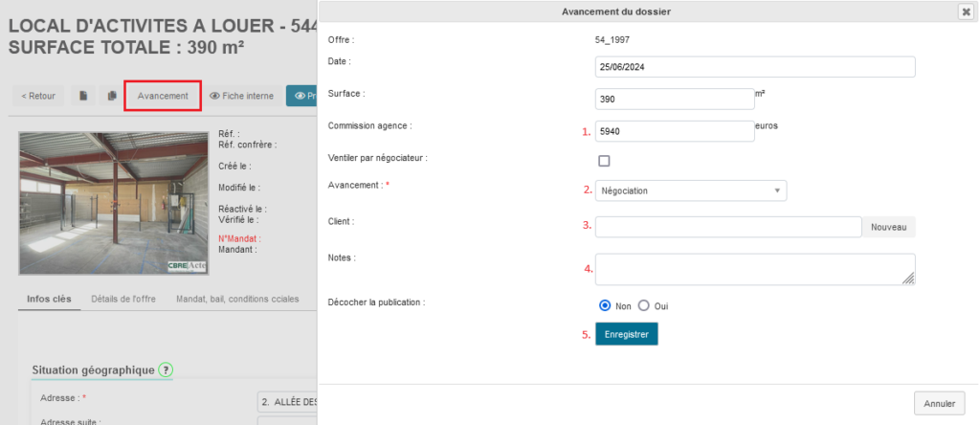Check the Ventiler par négociateur box
The width and height of the screenshot is (980, 425).
[x=604, y=161]
